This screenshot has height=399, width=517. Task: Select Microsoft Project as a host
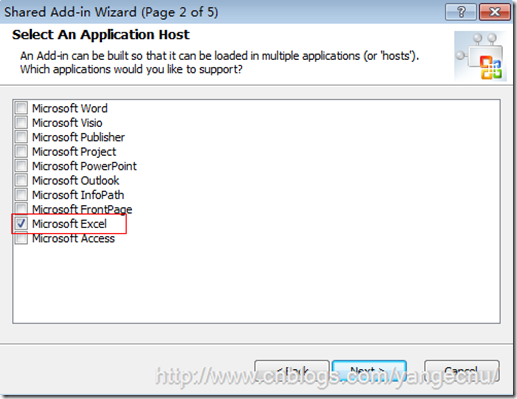(x=21, y=151)
